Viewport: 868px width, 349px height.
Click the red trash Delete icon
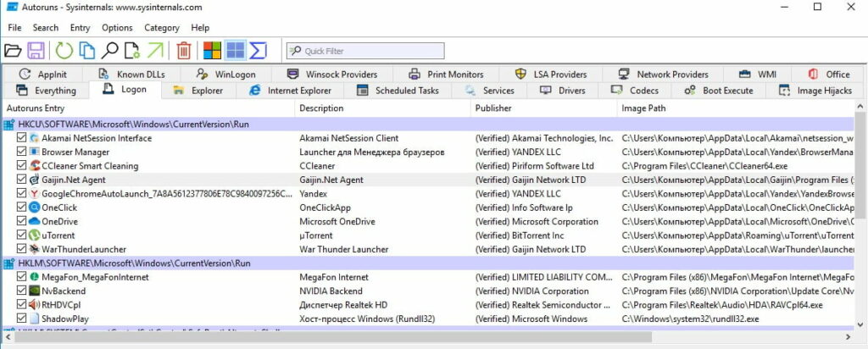point(184,51)
